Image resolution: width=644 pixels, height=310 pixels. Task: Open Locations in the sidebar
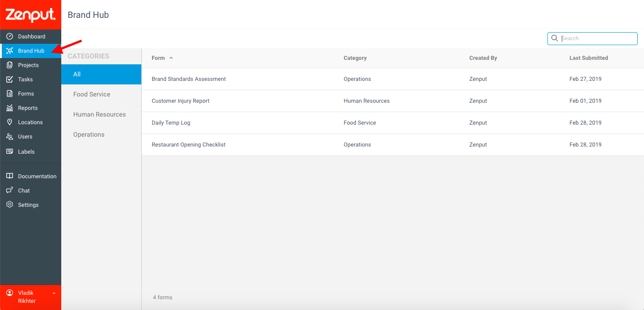(x=30, y=122)
